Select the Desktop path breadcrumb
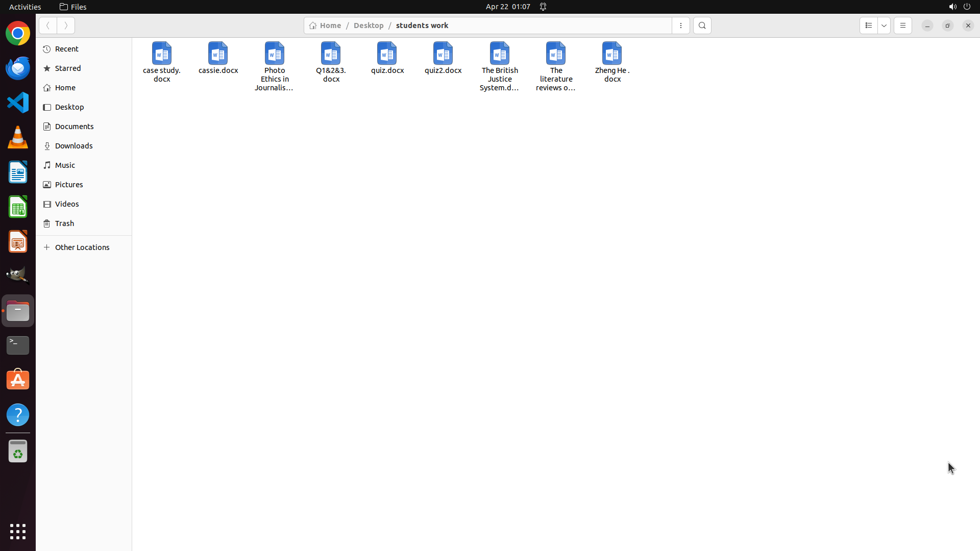The image size is (980, 551). (x=368, y=26)
